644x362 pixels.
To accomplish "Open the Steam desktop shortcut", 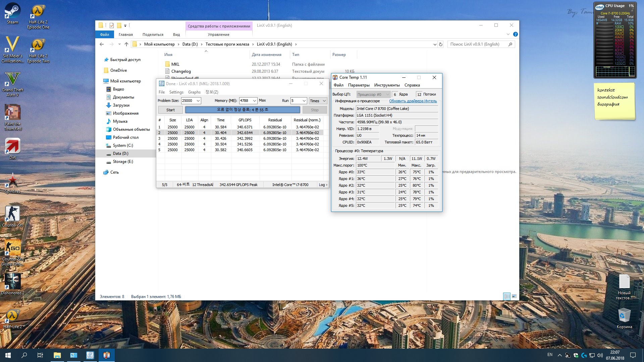I will coord(12,13).
